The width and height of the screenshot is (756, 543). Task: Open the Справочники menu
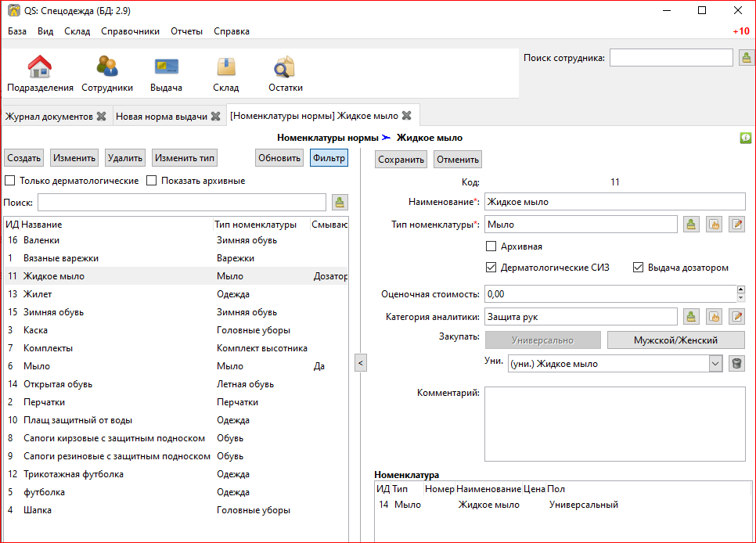point(130,31)
